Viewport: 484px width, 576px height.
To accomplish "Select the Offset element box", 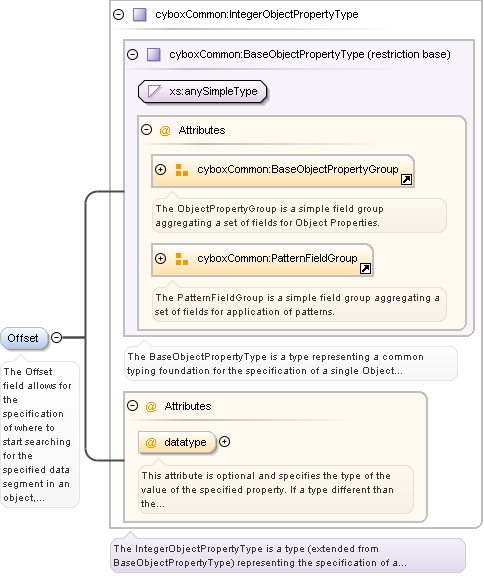I will click(x=24, y=338).
